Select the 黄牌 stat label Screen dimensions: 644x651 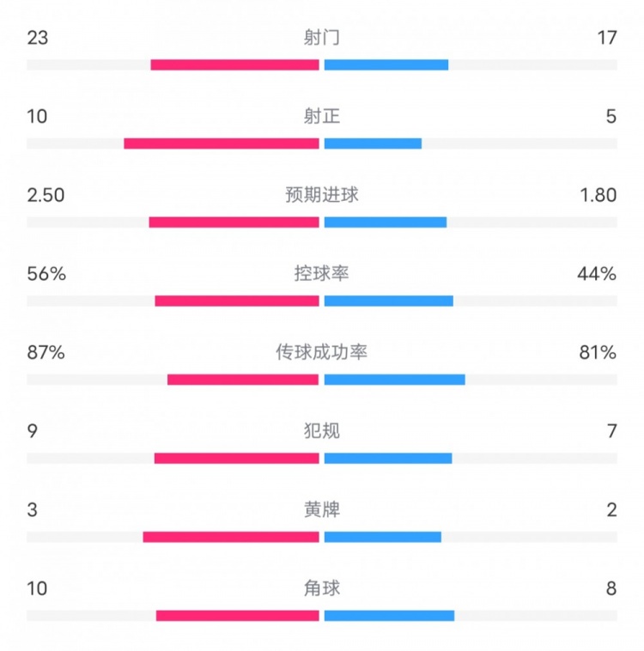[x=322, y=510]
